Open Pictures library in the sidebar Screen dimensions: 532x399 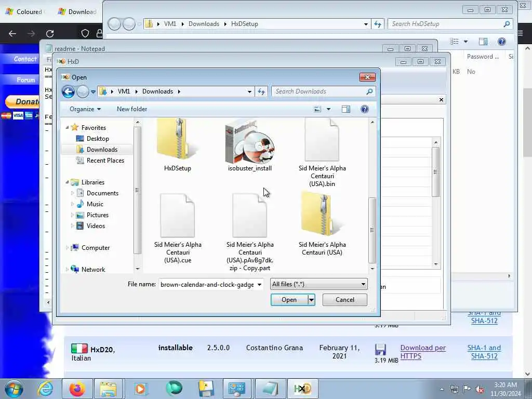coord(97,215)
